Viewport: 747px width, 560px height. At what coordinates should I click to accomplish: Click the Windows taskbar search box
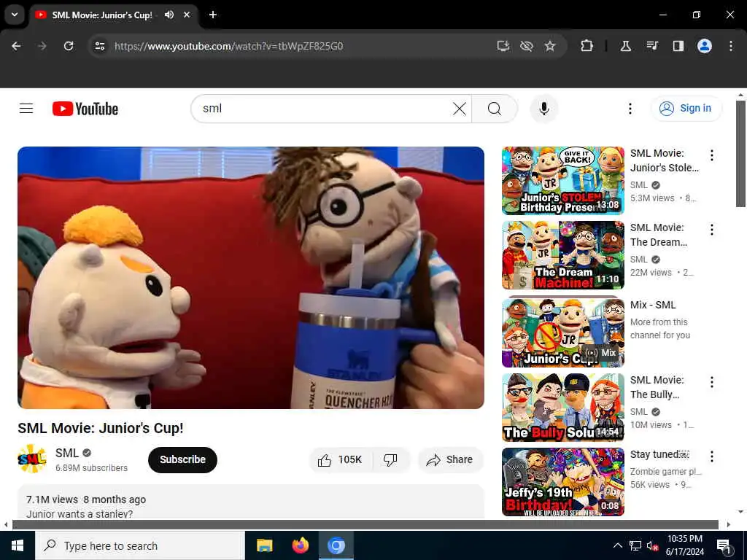tap(140, 545)
